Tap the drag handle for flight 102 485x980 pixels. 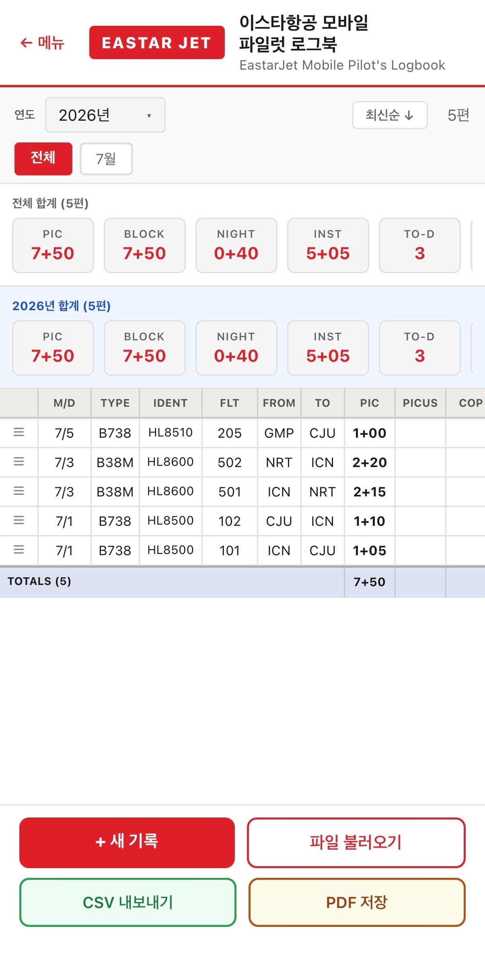[x=19, y=521]
